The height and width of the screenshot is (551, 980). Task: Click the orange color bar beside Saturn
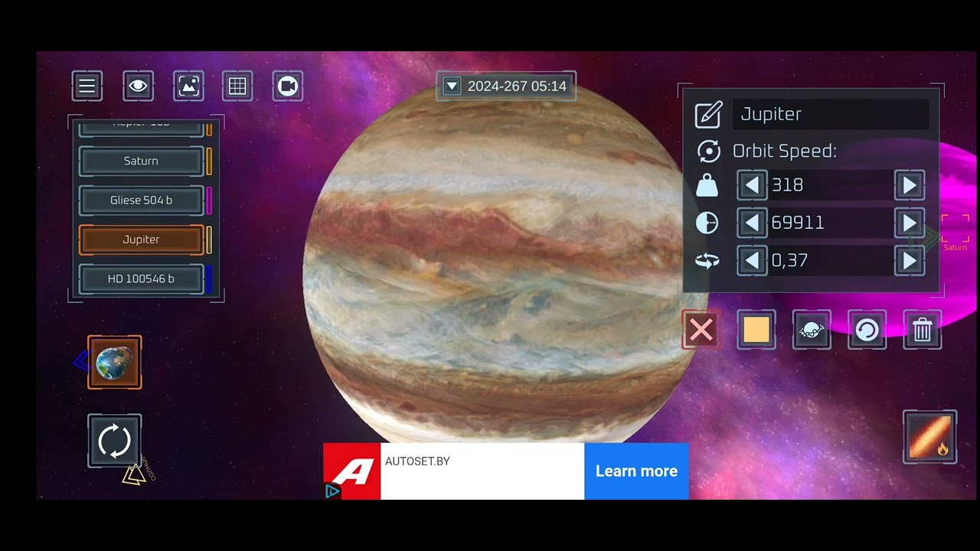[x=209, y=161]
